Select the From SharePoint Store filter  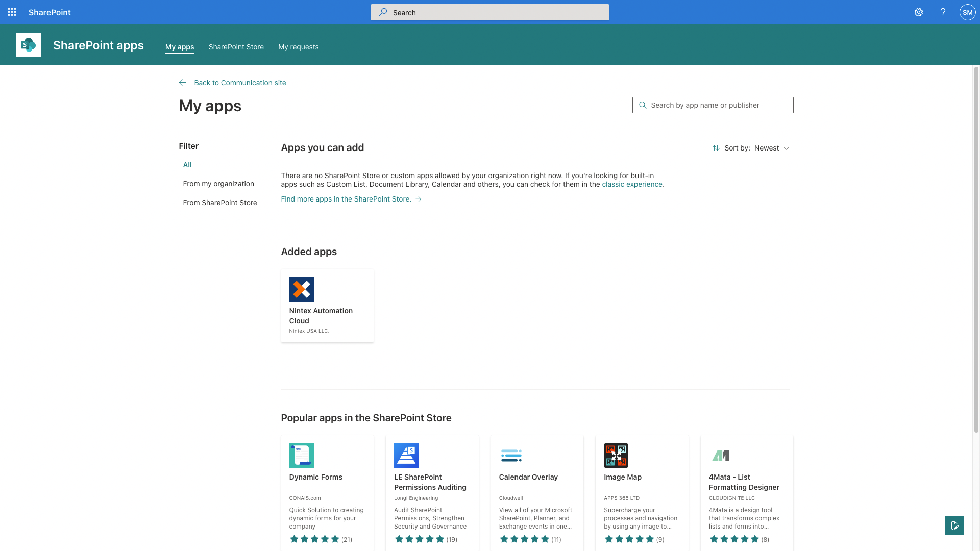click(x=220, y=203)
